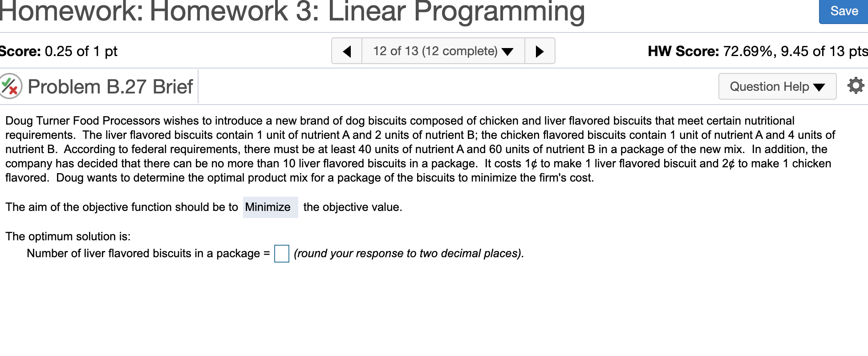Viewport: 868px width, 356px height.
Task: Click the next question arrow
Action: pyautogui.click(x=540, y=51)
